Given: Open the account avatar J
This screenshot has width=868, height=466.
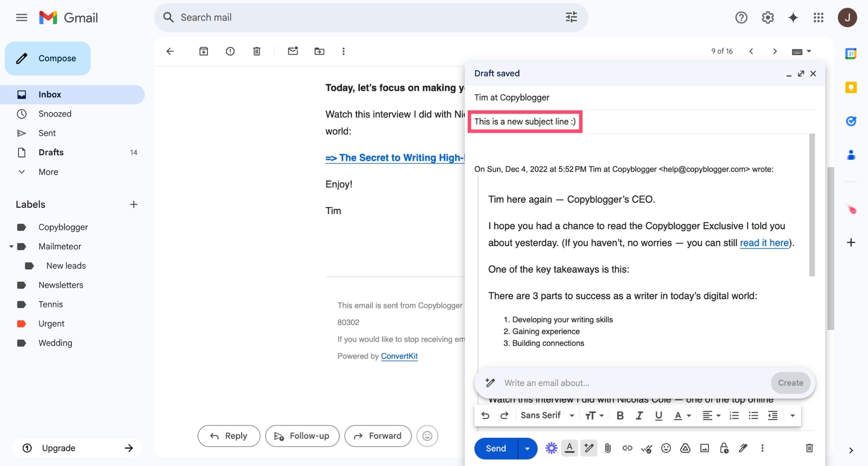Looking at the screenshot, I should [847, 17].
